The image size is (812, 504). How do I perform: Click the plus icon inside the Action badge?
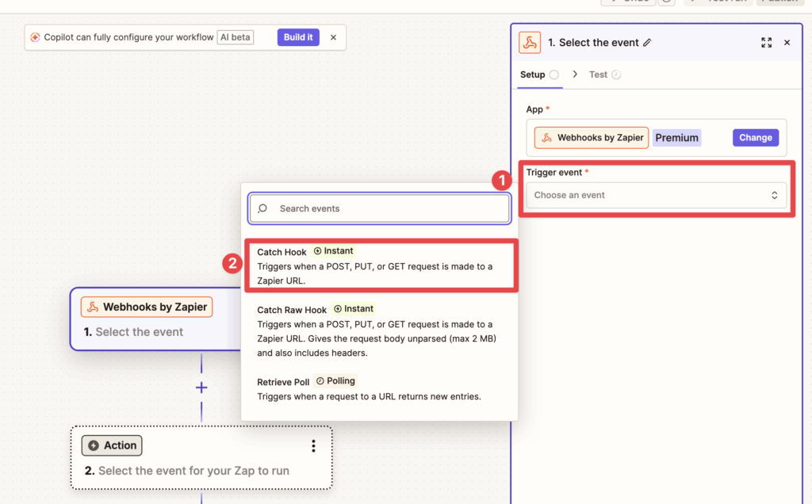(94, 445)
